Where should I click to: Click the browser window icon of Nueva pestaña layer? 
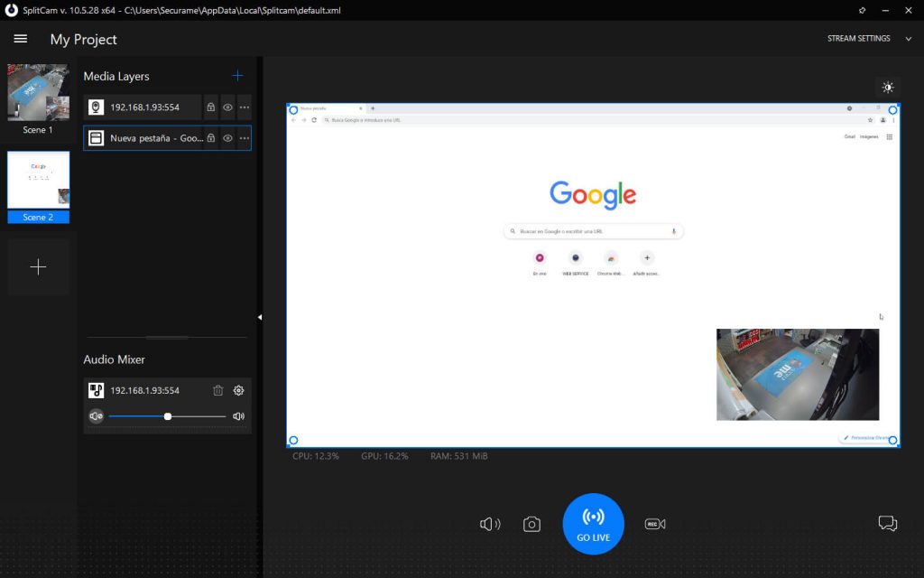tap(96, 138)
